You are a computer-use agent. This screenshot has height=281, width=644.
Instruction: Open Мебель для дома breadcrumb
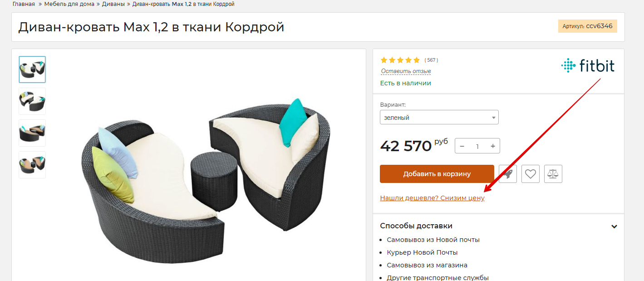[69, 4]
